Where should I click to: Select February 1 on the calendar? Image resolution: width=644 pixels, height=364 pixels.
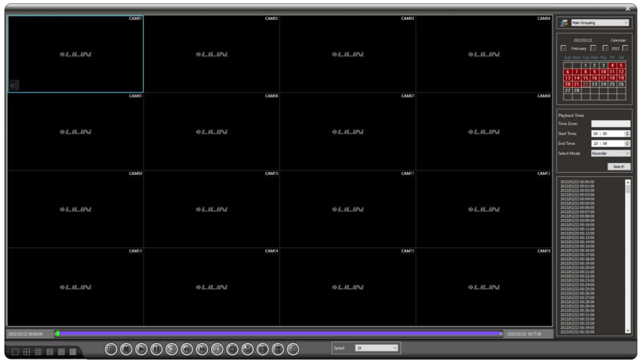coord(586,65)
